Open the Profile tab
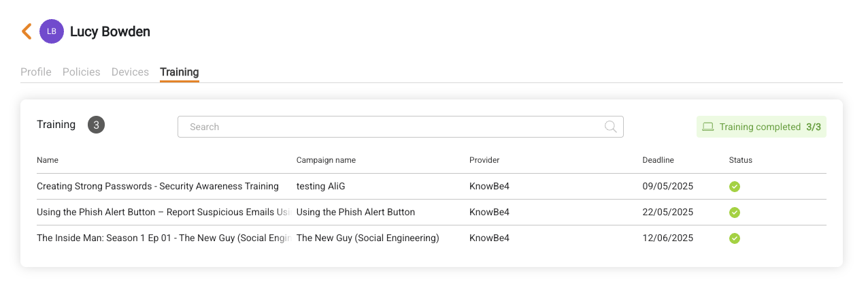Viewport: 868px width, 297px height. pyautogui.click(x=36, y=72)
